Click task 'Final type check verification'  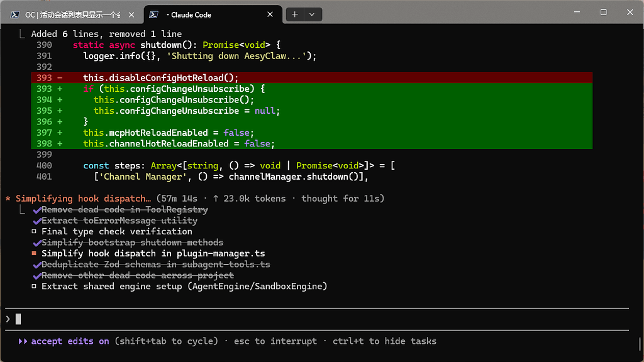116,231
